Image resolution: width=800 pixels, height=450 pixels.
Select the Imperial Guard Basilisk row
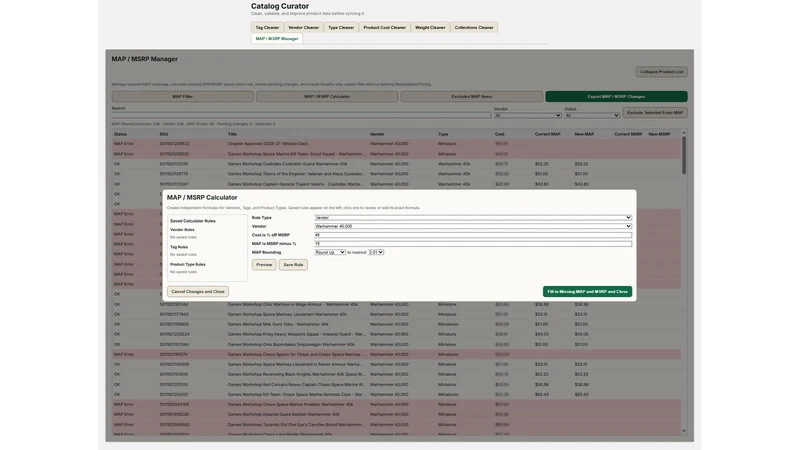396,415
